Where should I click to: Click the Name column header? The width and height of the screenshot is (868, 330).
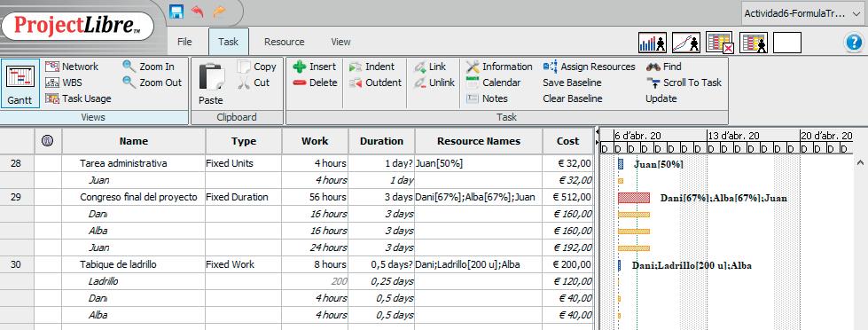pos(133,141)
